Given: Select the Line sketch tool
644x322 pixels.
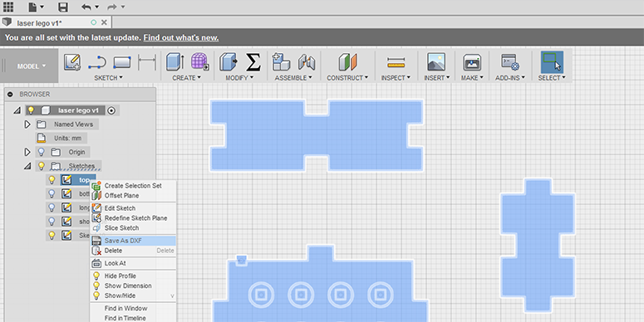Looking at the screenshot, I should coord(97,62).
